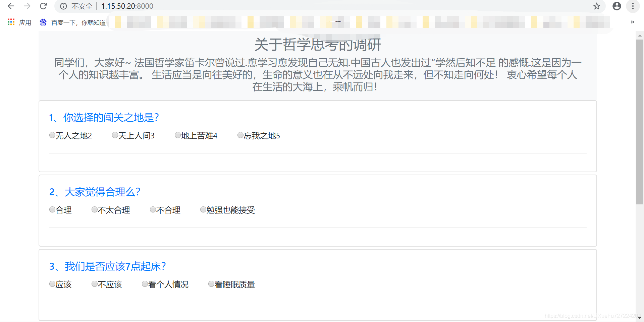
Task: Expand bookmarks overflow chevron
Action: [632, 22]
